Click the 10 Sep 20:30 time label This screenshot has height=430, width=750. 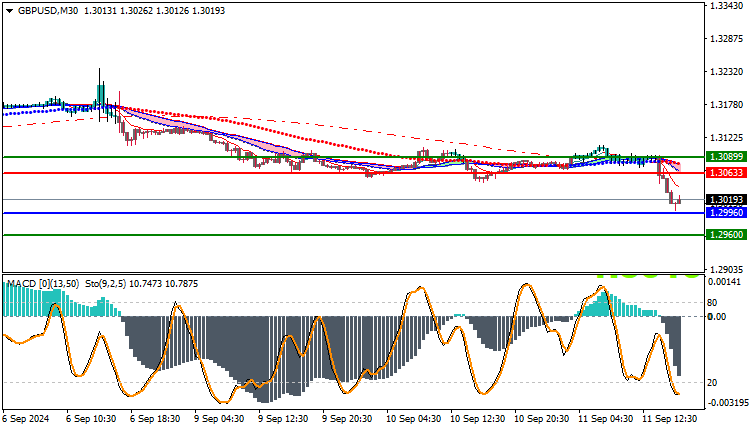[x=542, y=419]
